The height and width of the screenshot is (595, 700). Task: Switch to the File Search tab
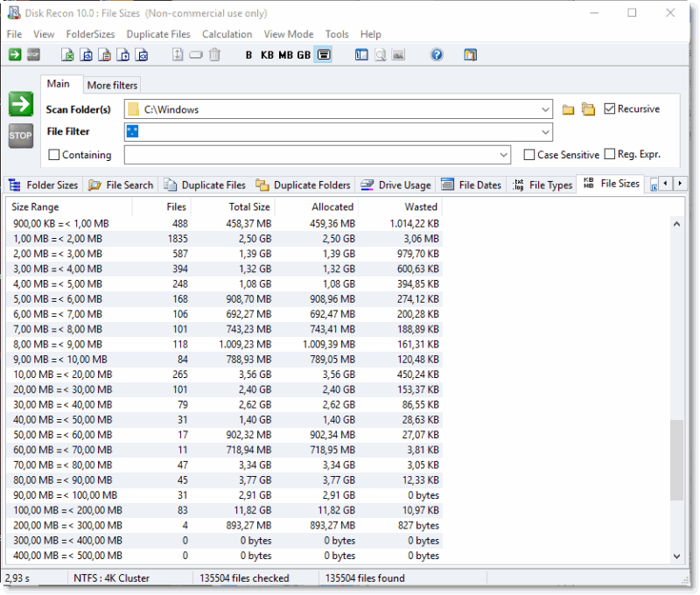(x=121, y=185)
